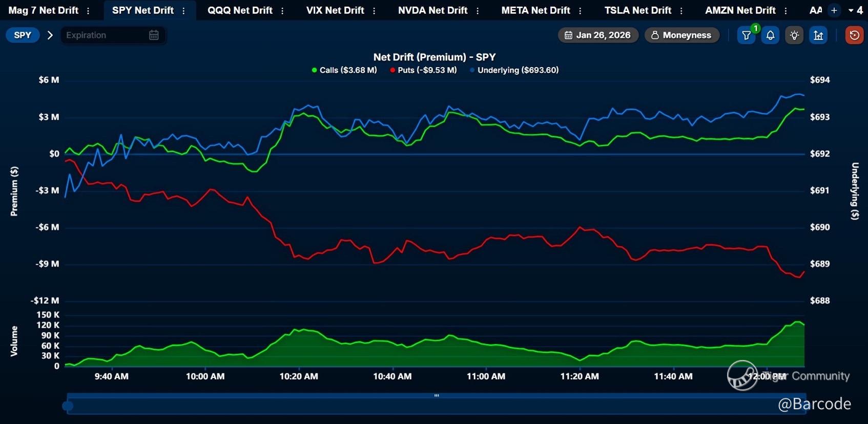Open the VIX Net Drift tab

tap(335, 10)
